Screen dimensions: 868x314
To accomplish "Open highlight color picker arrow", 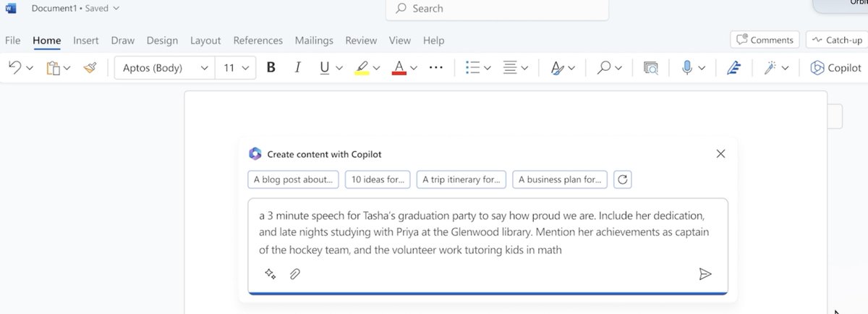I will pos(377,68).
